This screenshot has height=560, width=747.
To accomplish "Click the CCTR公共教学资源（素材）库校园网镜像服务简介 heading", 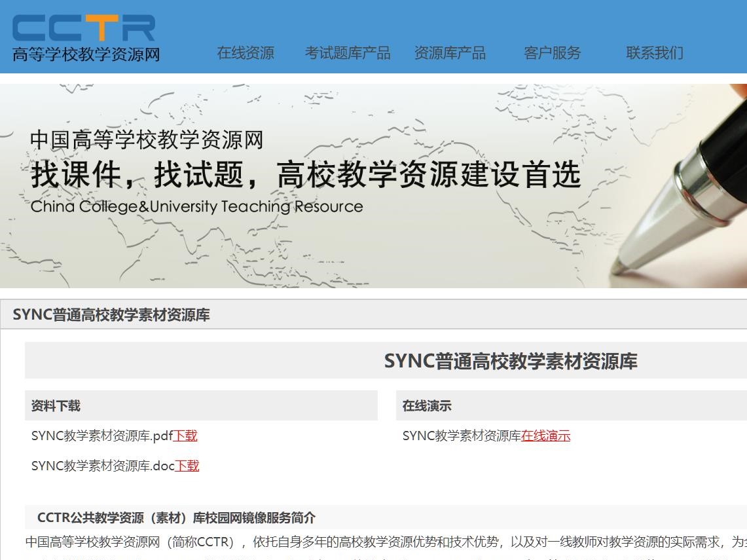I will 176,517.
